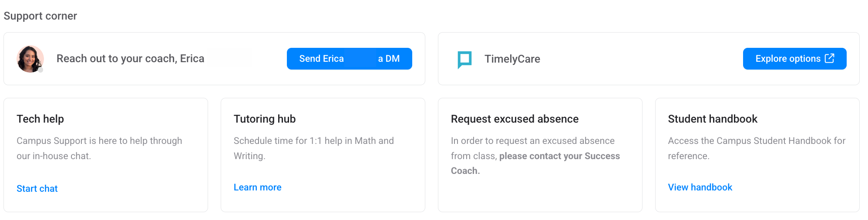Click the bold 'please contact your Success Coach' text

(x=559, y=156)
